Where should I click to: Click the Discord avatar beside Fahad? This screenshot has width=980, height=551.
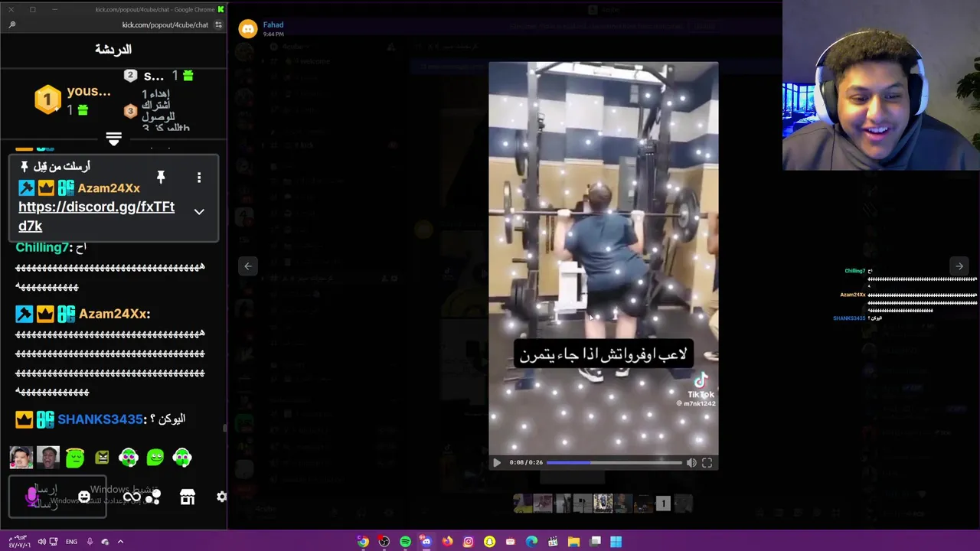point(247,29)
